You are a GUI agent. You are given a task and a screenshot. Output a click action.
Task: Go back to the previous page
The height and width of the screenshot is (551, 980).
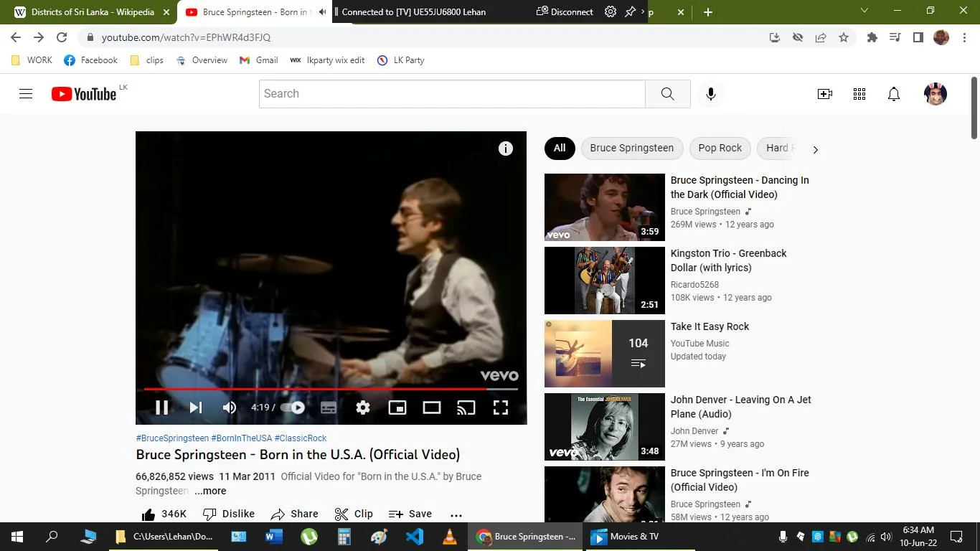click(x=16, y=37)
